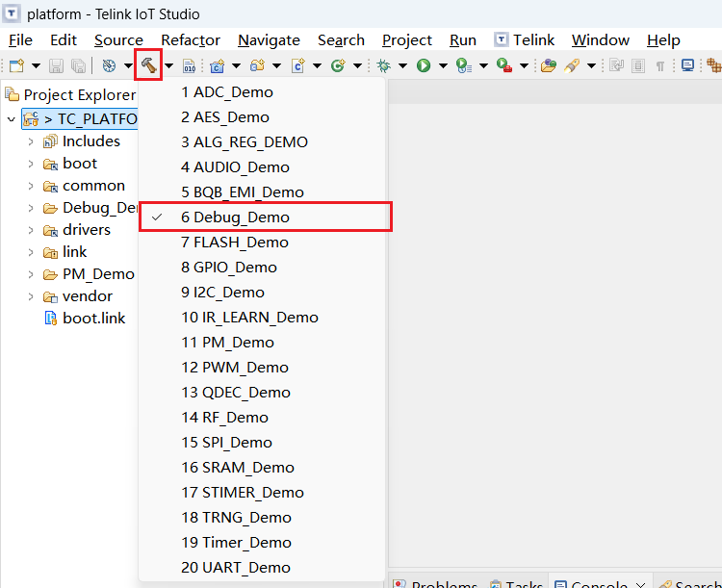Click the Save All stacked disks icon

[79, 65]
